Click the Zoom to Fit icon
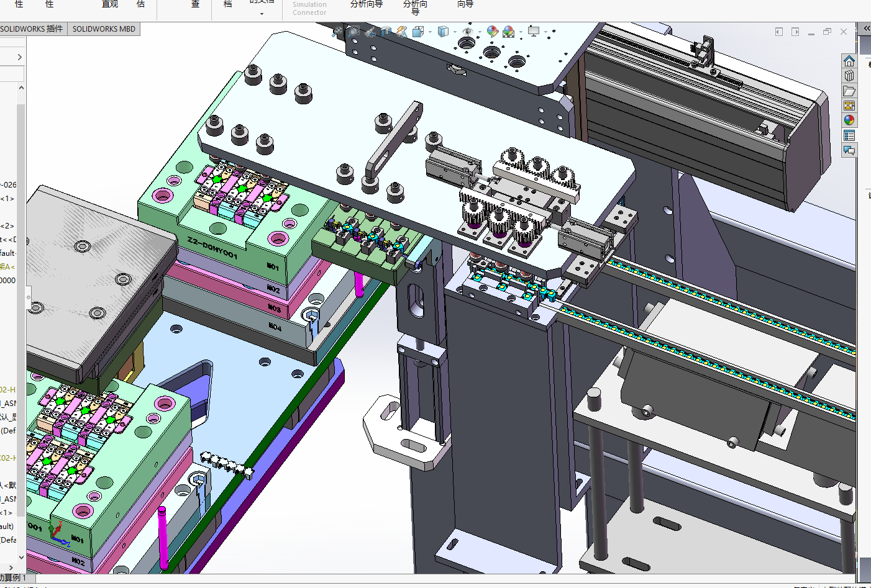The image size is (871, 588). coord(338,31)
